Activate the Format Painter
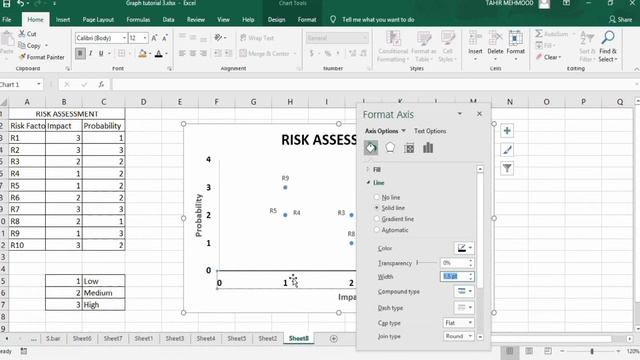The height and width of the screenshot is (360, 640). coord(42,57)
